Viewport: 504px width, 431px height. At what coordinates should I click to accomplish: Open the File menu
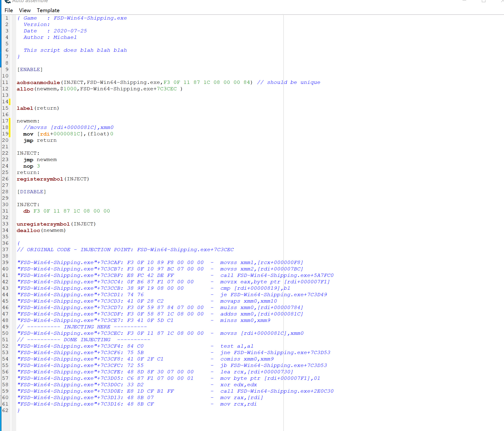click(9, 10)
